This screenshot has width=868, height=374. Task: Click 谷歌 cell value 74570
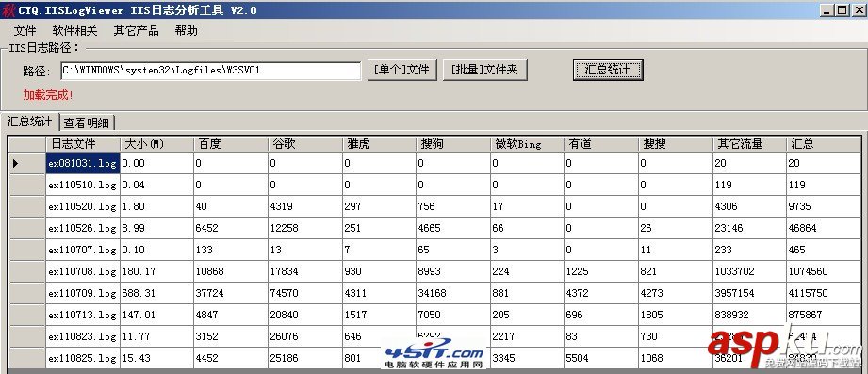[x=305, y=293]
